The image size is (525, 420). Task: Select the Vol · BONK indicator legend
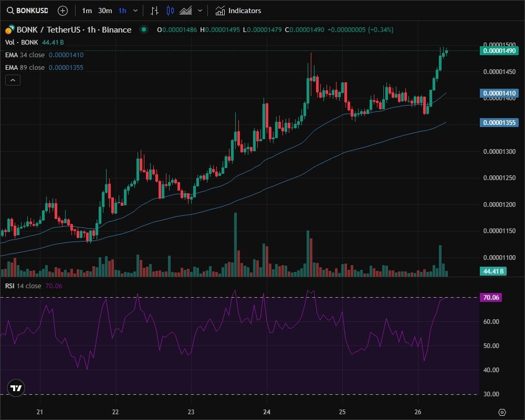tap(34, 42)
